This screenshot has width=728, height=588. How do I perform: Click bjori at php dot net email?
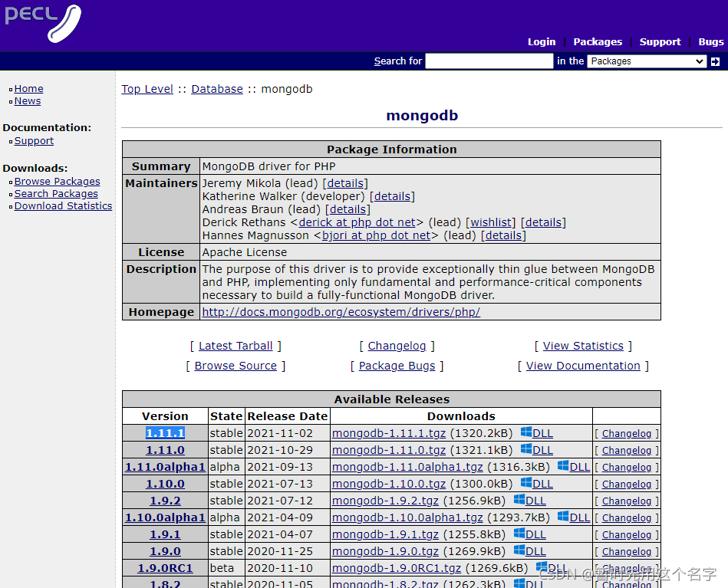[376, 235]
